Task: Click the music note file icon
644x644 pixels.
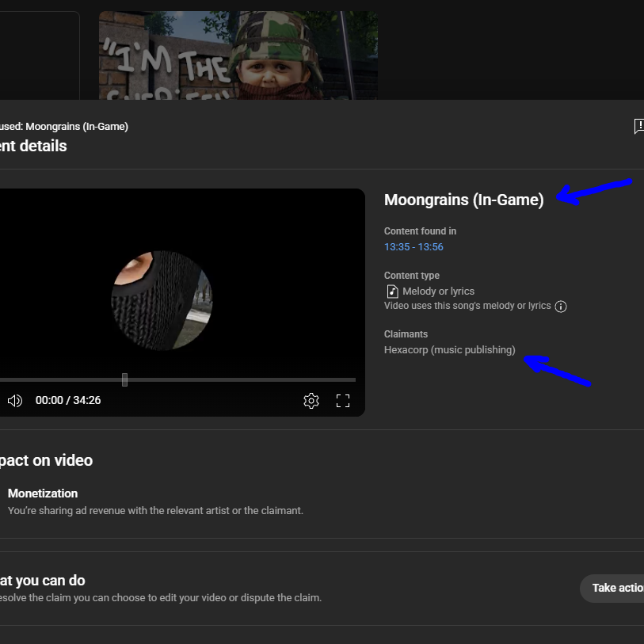Action: click(393, 292)
